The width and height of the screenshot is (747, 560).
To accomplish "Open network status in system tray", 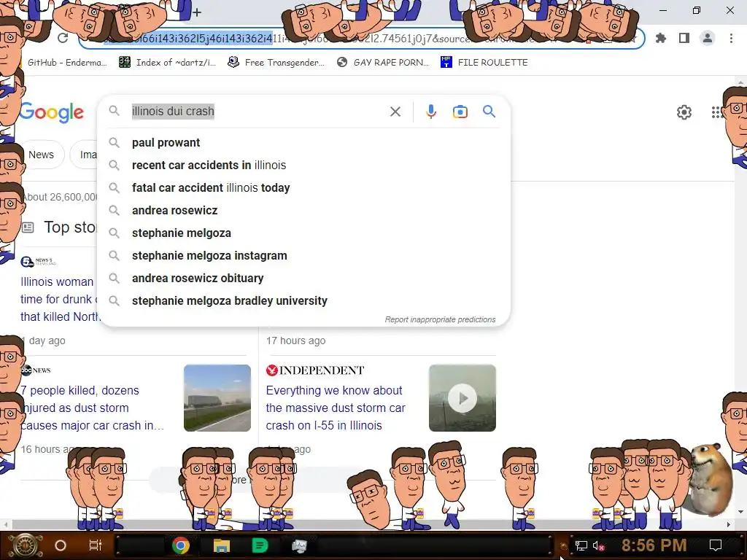I will (x=581, y=545).
